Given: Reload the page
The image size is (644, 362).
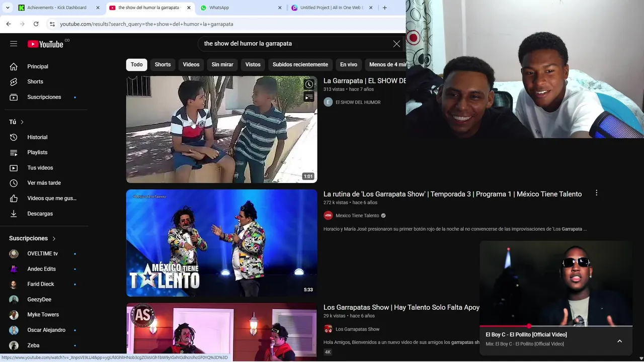Looking at the screenshot, I should click(36, 24).
